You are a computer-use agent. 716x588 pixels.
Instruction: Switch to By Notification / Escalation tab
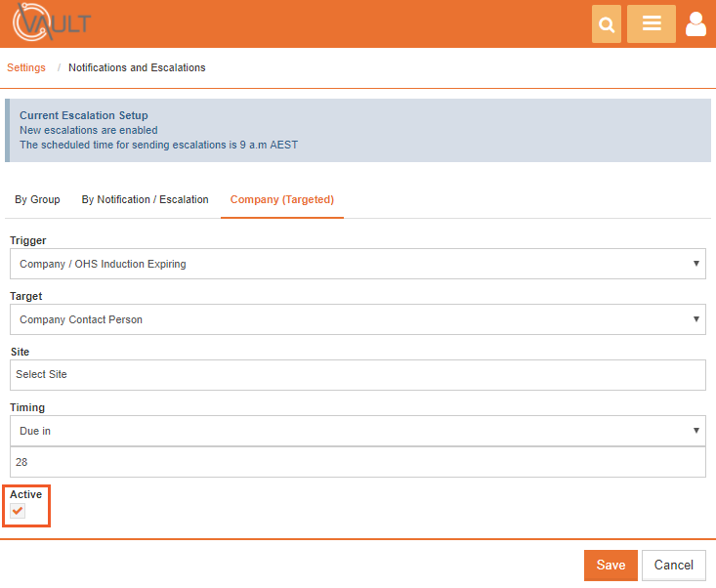145,199
